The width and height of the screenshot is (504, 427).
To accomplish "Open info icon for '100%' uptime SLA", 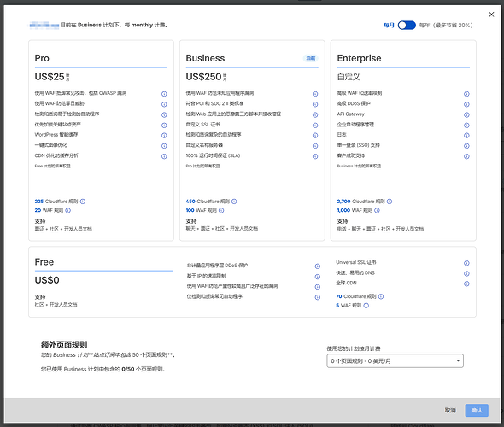I will 315,156.
